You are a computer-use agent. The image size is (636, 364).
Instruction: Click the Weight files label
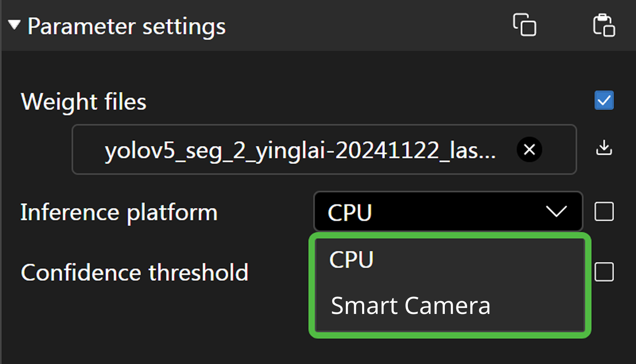click(83, 102)
